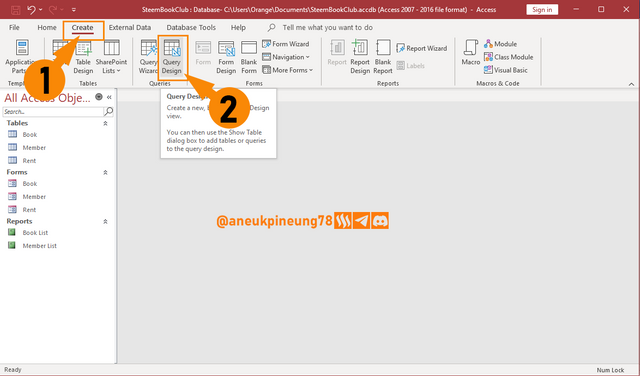Click the navigation pane Search box
The width and height of the screenshot is (640, 376).
click(53, 111)
